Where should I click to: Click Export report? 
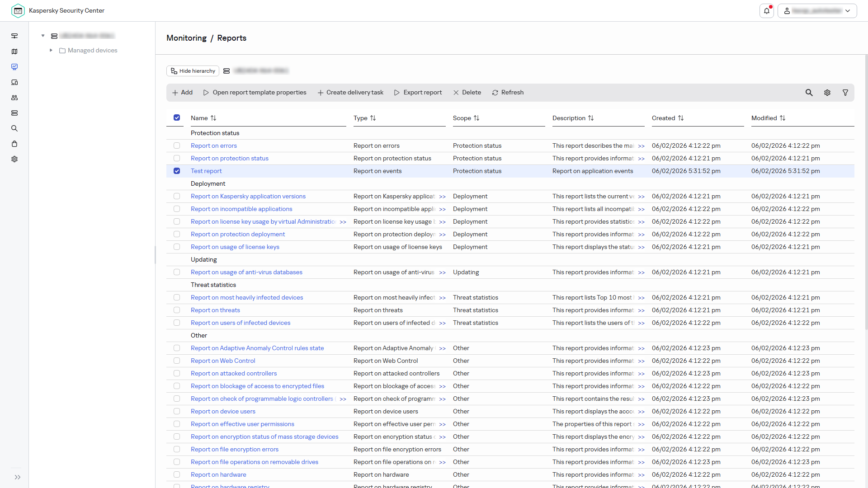point(418,93)
